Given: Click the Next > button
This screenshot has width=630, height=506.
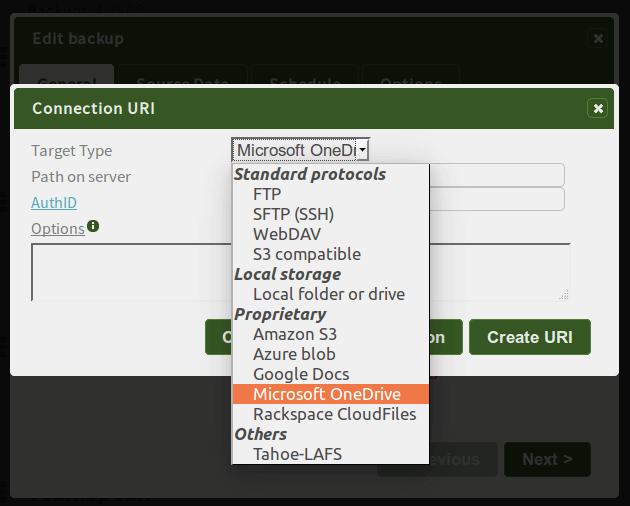Looking at the screenshot, I should [547, 459].
